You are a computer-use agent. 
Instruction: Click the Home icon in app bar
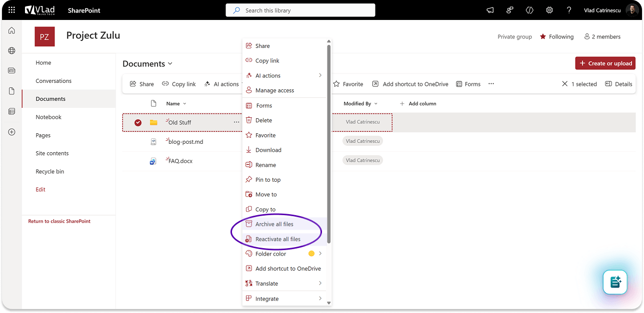tap(11, 30)
